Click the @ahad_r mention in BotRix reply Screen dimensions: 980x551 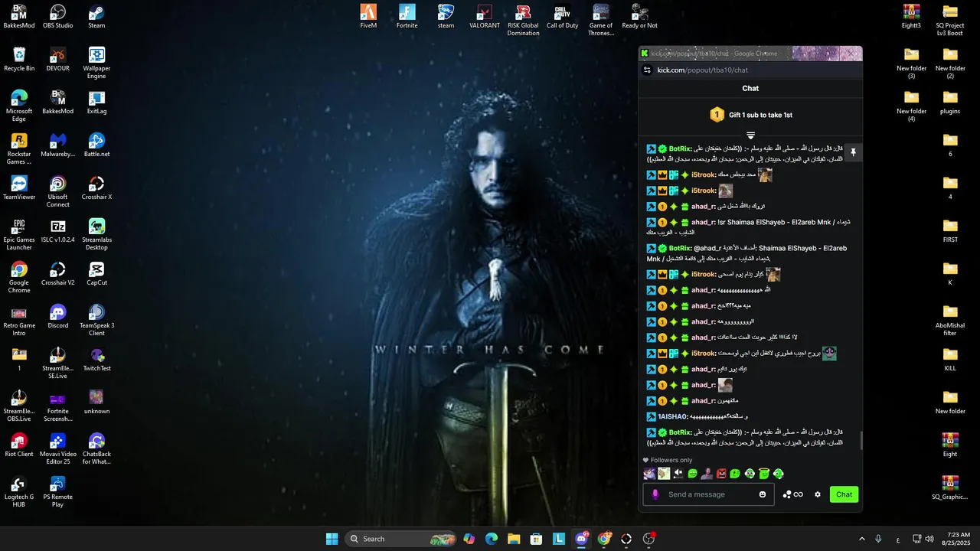click(x=708, y=248)
